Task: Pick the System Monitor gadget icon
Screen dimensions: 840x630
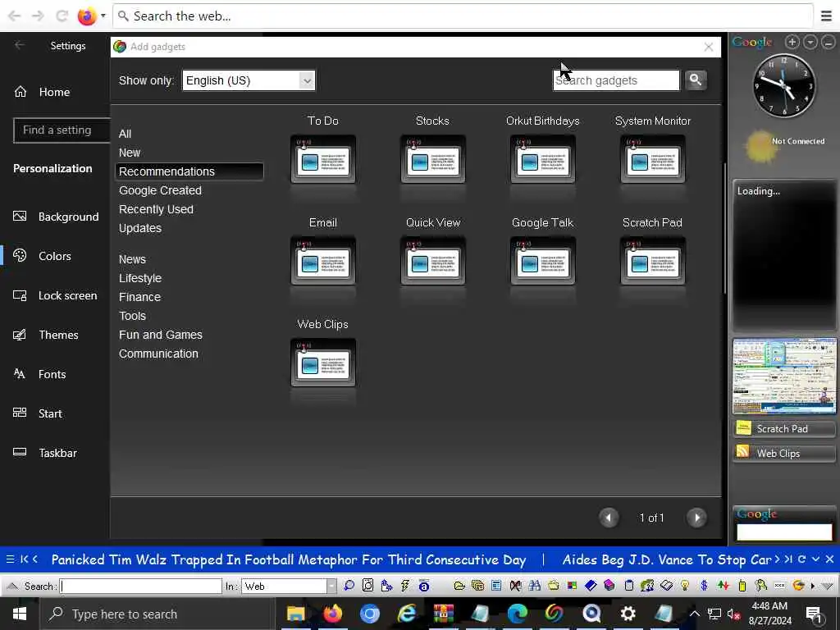Action: tap(652, 159)
